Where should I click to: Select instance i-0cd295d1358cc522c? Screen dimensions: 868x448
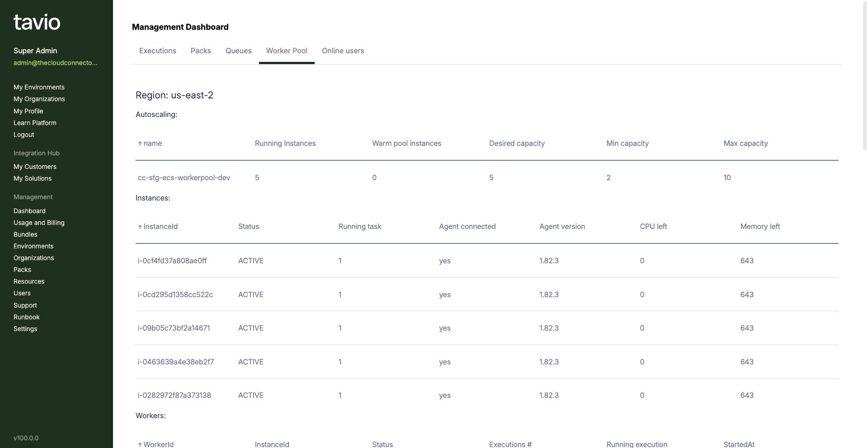175,295
